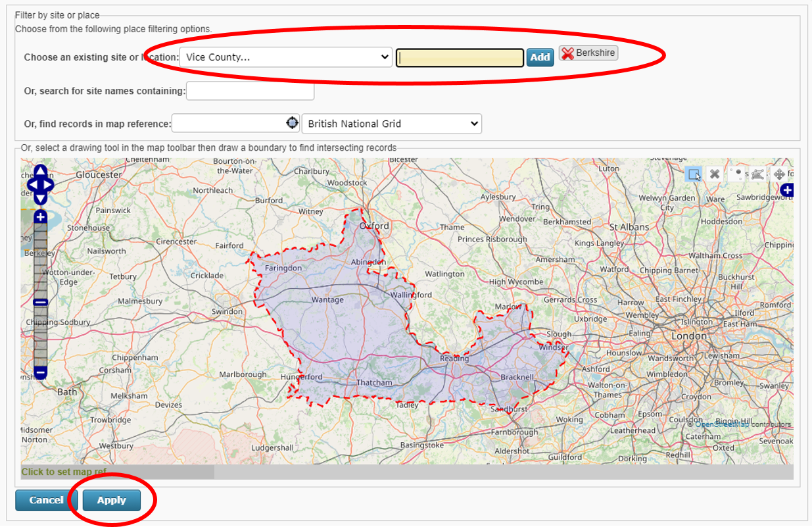Apply the place filter
Viewport: 812px width, 527px height.
coord(111,500)
